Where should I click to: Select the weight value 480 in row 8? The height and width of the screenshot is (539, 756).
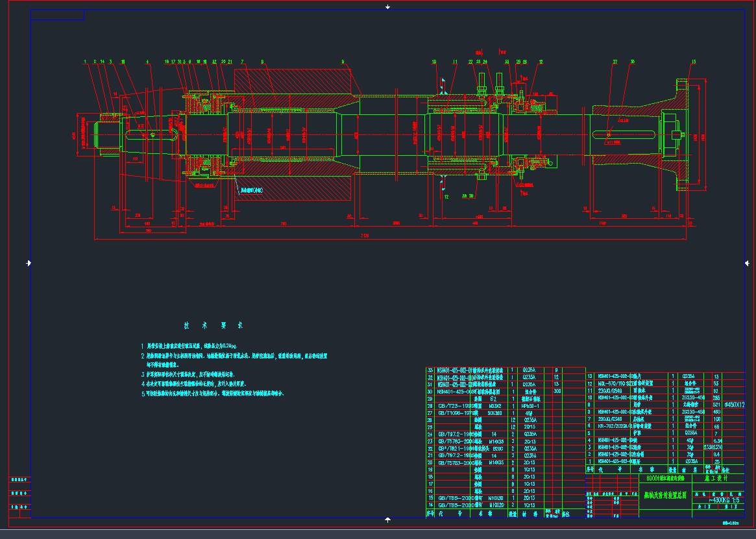tap(716, 412)
